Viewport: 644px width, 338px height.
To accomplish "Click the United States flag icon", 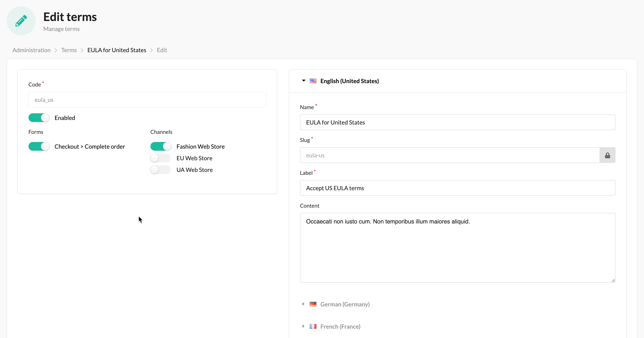I will (313, 81).
